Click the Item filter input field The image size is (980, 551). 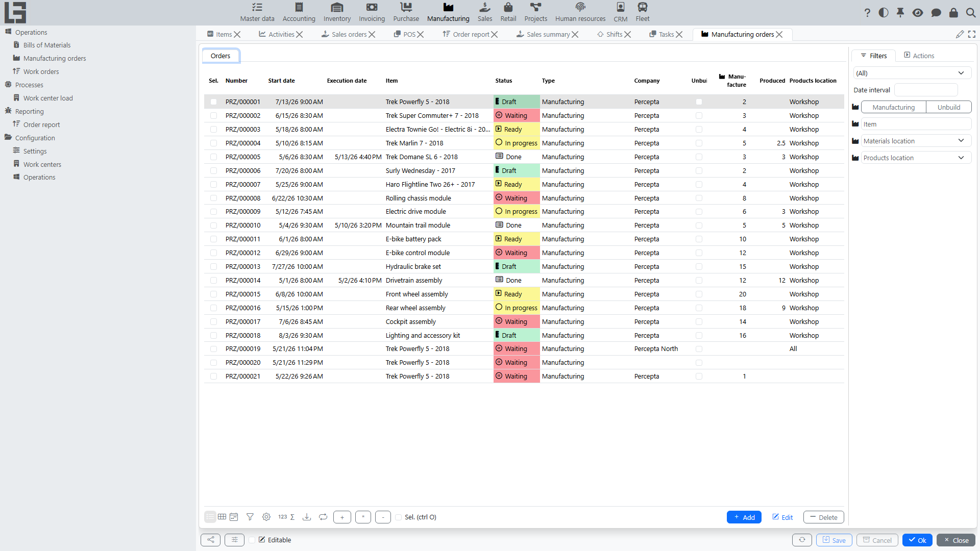coord(916,124)
